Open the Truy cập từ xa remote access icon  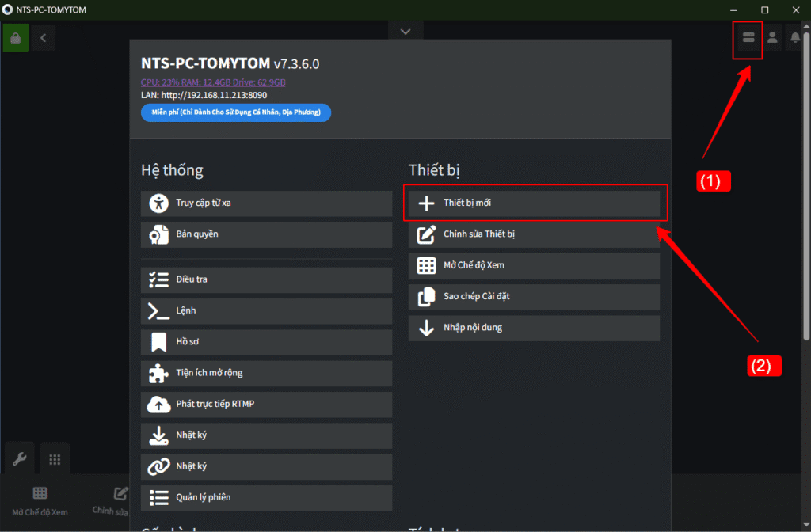[157, 203]
